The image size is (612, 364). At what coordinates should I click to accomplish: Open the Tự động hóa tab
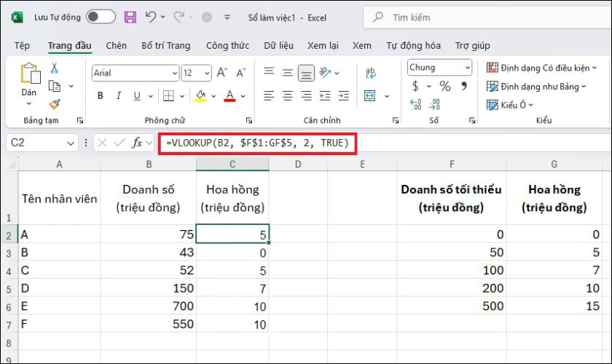[413, 46]
